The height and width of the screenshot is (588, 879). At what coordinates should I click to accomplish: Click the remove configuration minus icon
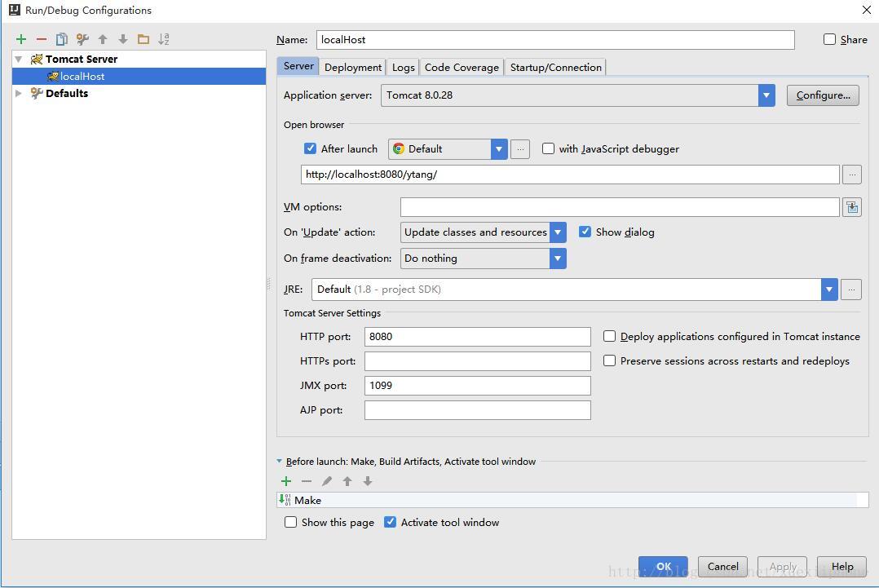point(42,39)
